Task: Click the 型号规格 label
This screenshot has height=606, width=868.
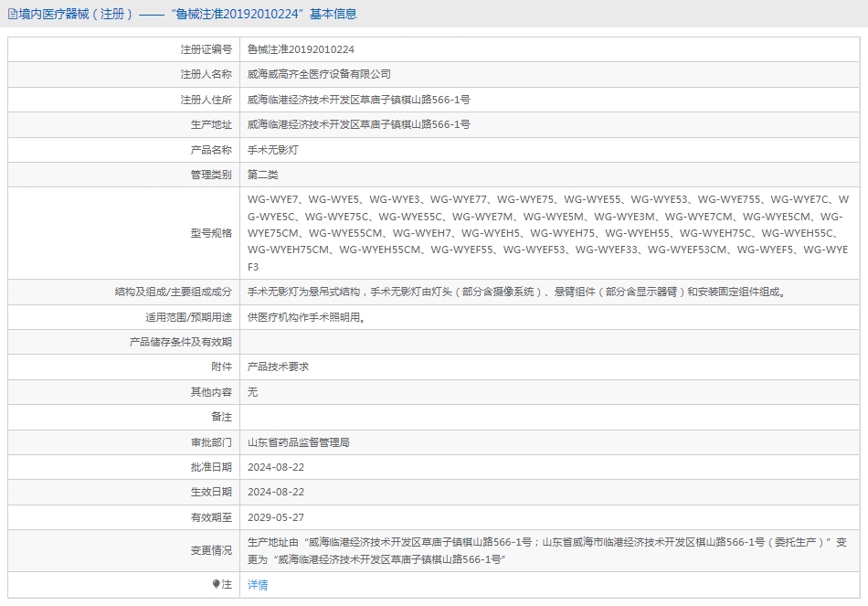Action: pyautogui.click(x=211, y=233)
